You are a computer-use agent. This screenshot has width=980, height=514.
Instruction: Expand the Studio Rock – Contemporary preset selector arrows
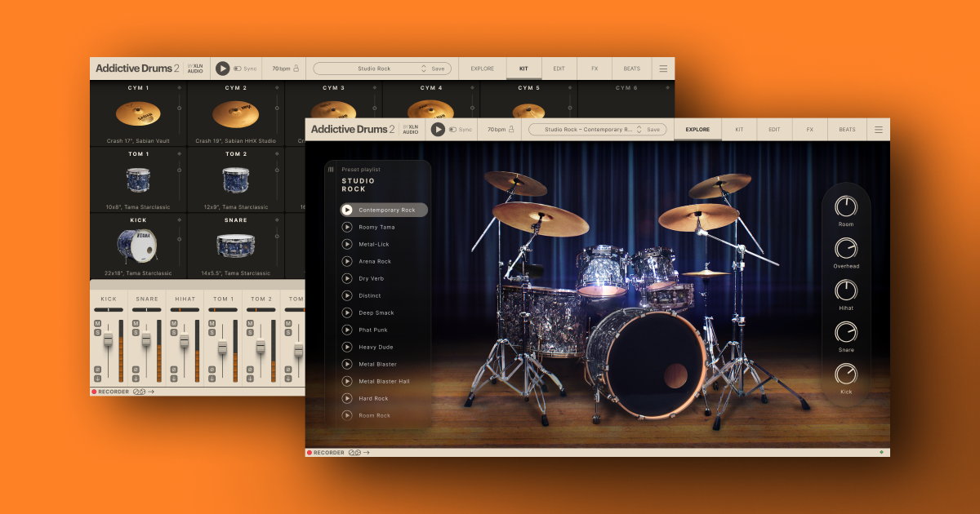click(x=639, y=130)
